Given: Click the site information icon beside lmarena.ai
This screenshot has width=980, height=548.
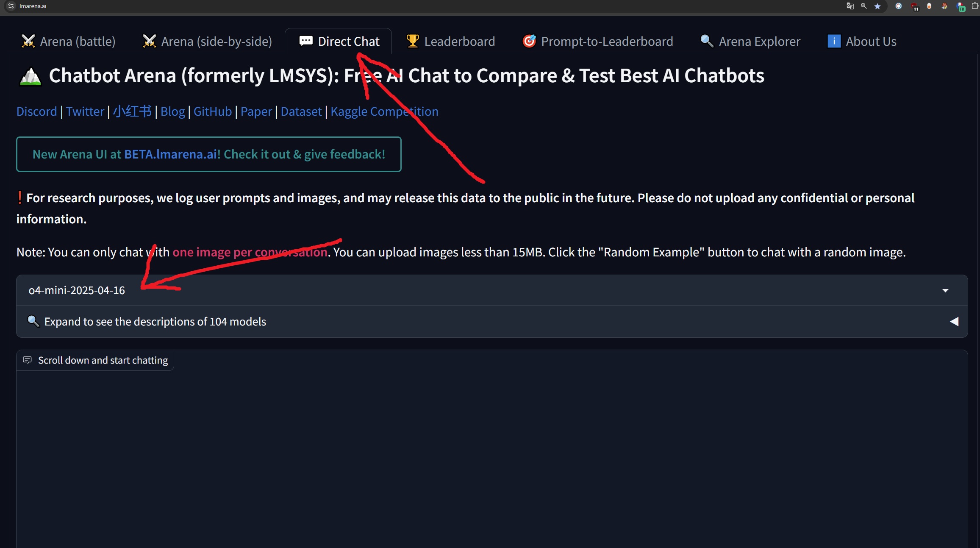Looking at the screenshot, I should [11, 6].
